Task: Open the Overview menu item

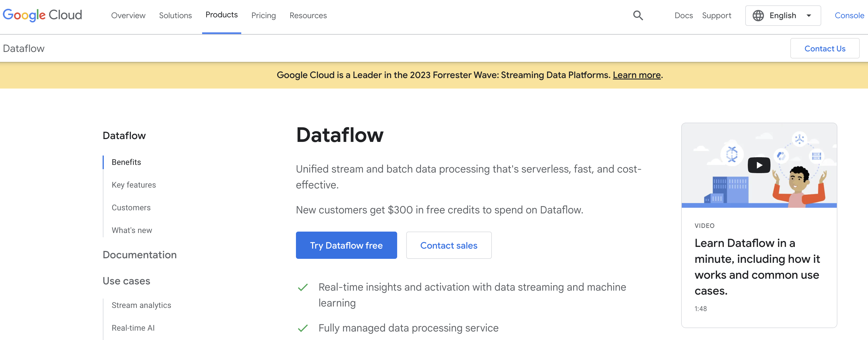Action: pos(128,16)
